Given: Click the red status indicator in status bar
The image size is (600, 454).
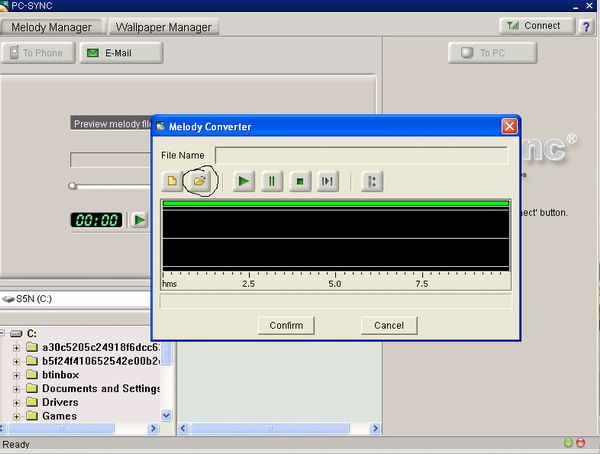Looking at the screenshot, I should (580, 443).
